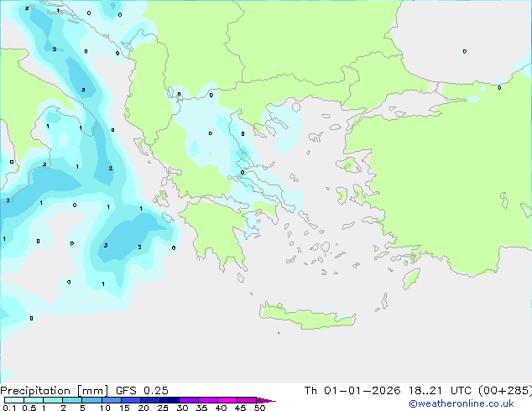Click the 1–2 mm legend color swatch
The height and width of the screenshot is (411, 532).
pos(53,400)
